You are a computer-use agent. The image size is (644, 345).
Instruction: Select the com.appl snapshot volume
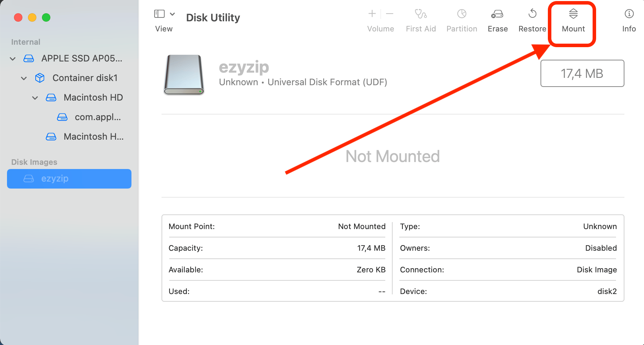click(97, 117)
